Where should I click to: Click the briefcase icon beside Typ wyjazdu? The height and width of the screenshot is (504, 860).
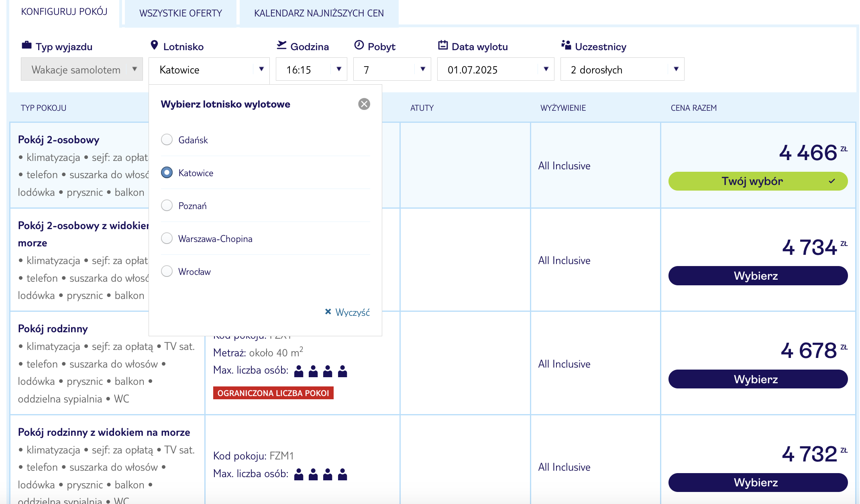point(26,45)
